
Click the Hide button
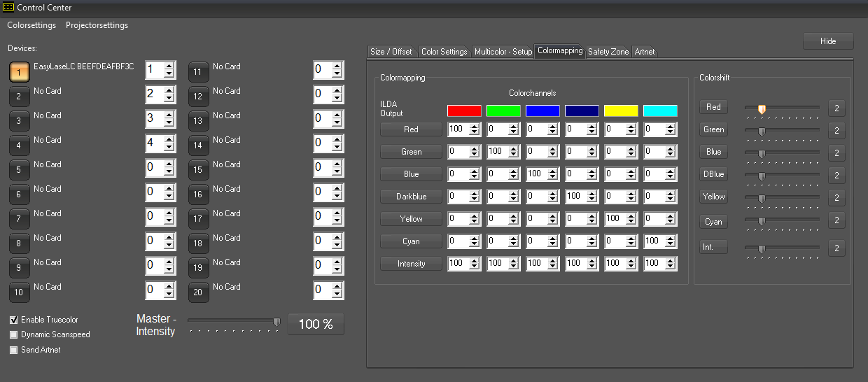tap(828, 41)
